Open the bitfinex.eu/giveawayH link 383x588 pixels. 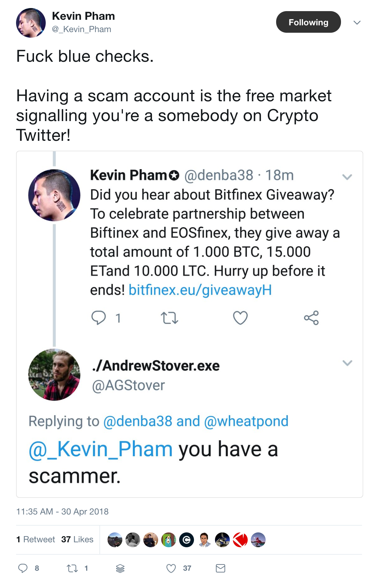click(x=200, y=289)
